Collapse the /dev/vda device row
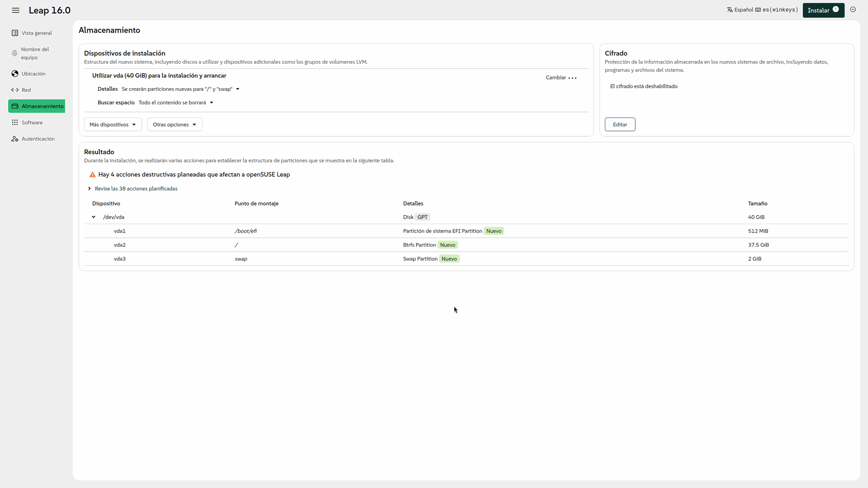 pyautogui.click(x=94, y=217)
